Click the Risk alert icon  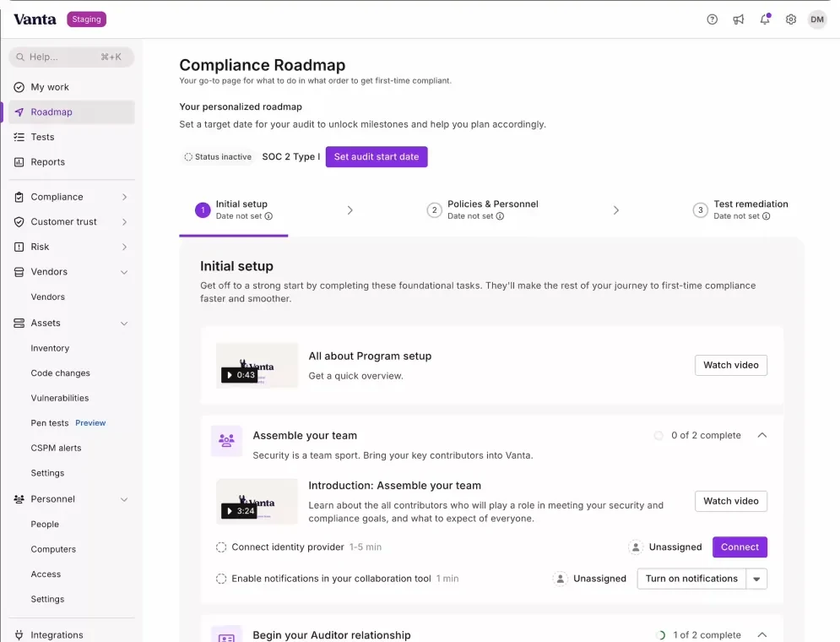(19, 247)
